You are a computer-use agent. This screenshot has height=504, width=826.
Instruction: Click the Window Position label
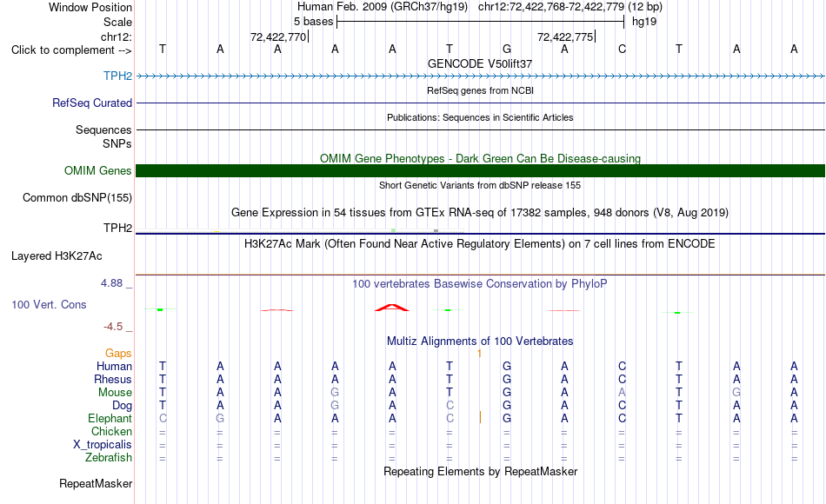(90, 7)
